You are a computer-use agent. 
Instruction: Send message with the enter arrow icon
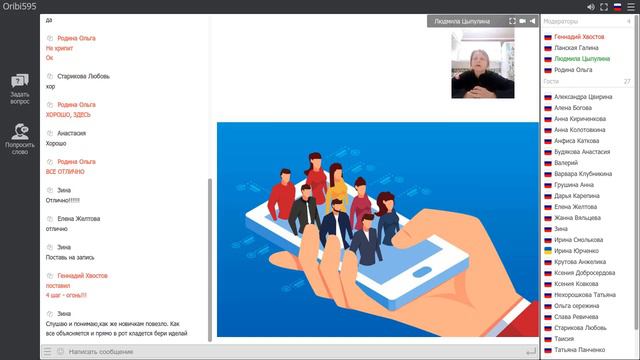531,351
